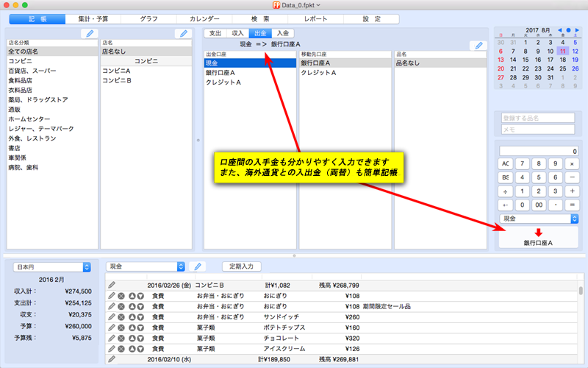Select 銀行口座A in the 出金口座 list
This screenshot has width=588, height=368.
pos(250,72)
